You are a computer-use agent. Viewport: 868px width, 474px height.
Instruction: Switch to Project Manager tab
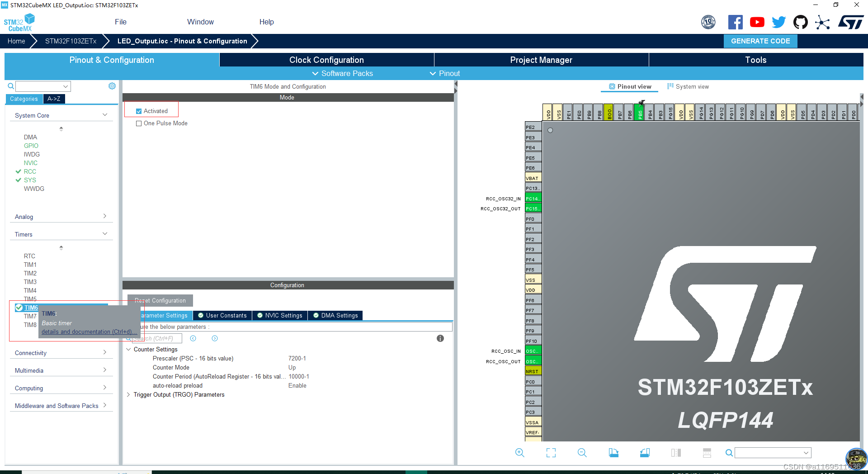(541, 60)
